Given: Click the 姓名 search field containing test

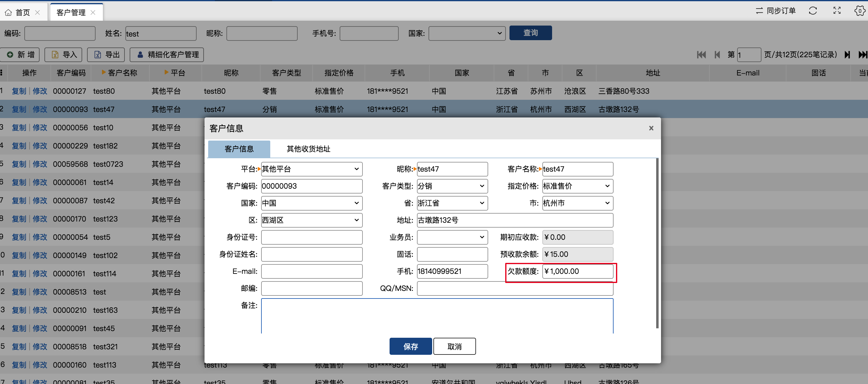Looking at the screenshot, I should click(161, 33).
